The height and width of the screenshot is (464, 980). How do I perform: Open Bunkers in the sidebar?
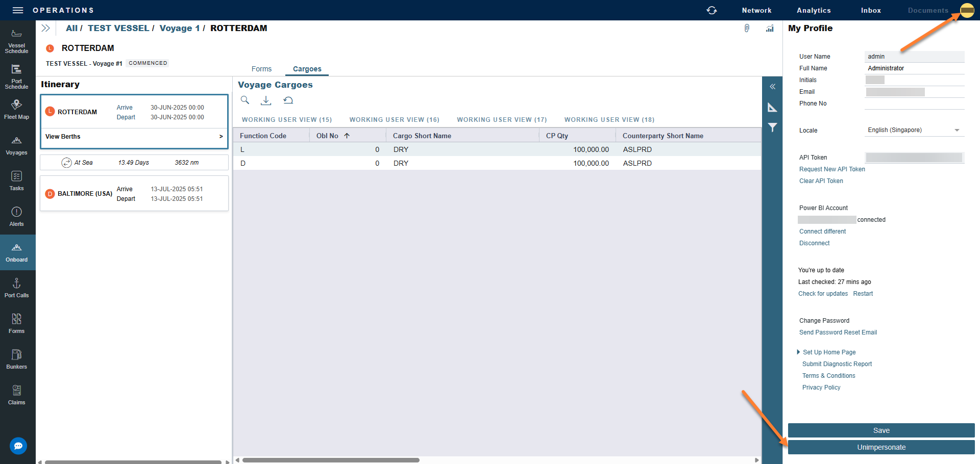pos(16,360)
